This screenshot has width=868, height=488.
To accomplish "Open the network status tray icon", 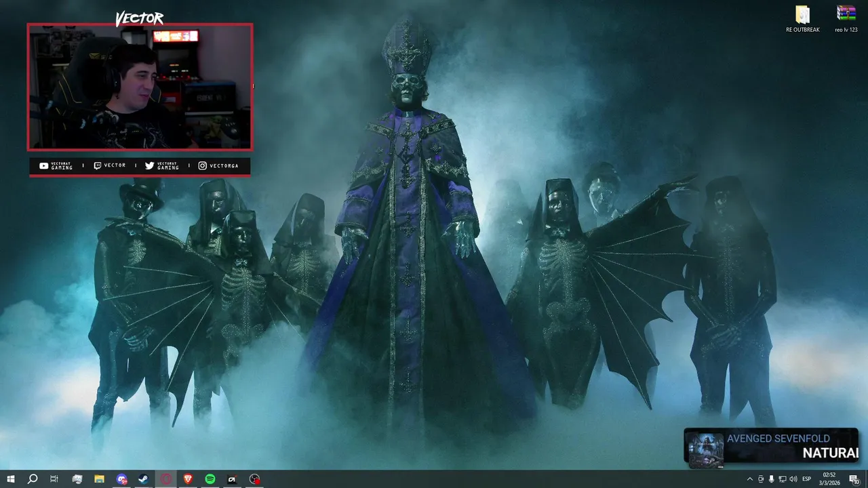I will coord(782,479).
